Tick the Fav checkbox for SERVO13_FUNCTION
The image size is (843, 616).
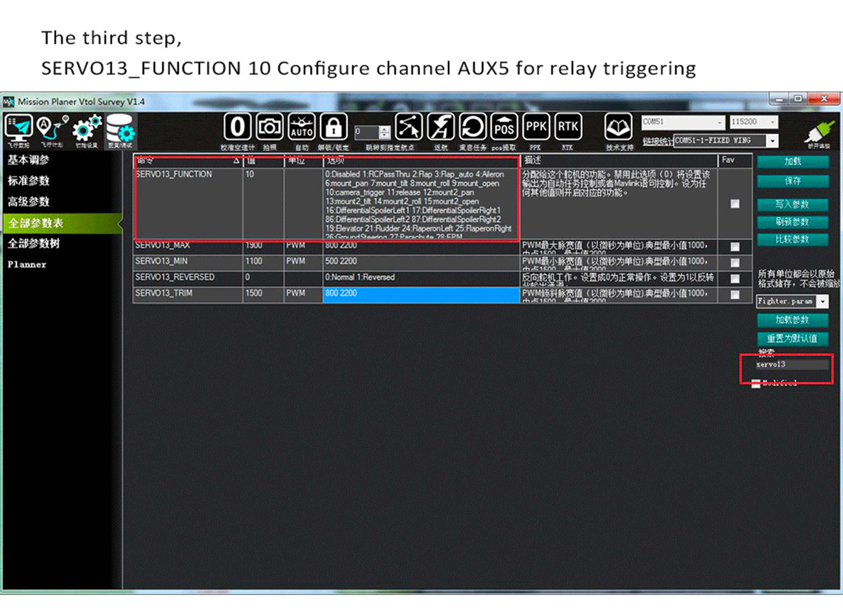(x=734, y=204)
